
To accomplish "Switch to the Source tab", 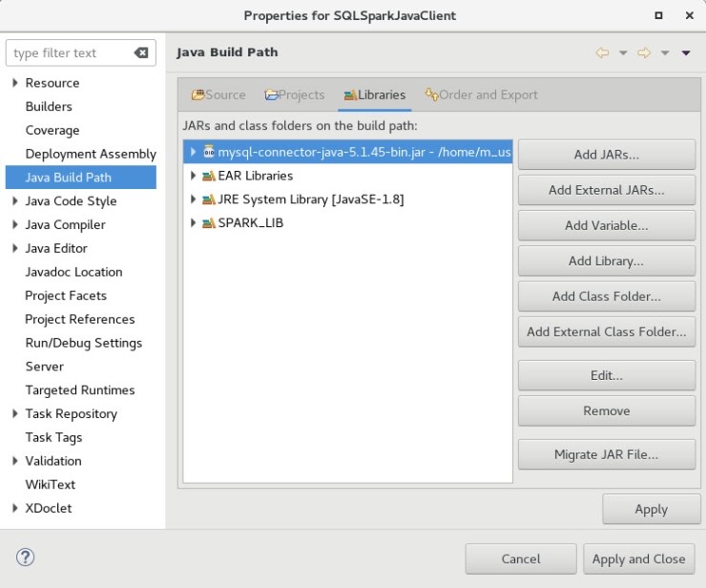I will [x=218, y=95].
